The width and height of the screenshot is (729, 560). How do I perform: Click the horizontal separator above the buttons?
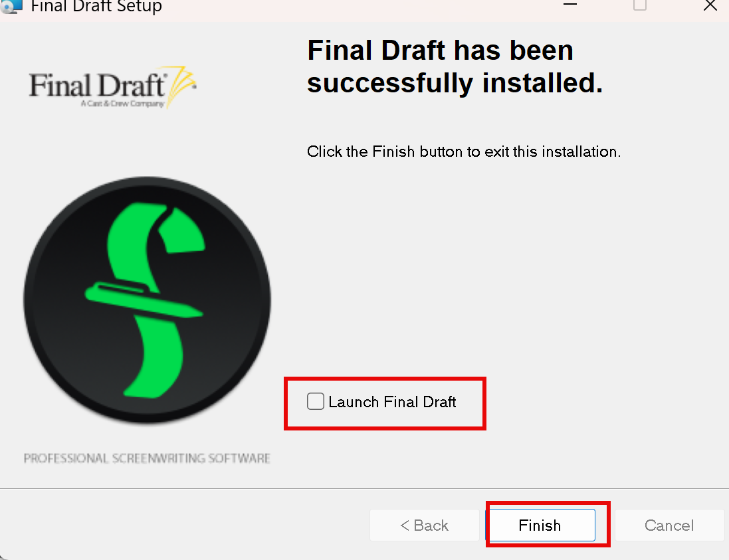pos(364,488)
